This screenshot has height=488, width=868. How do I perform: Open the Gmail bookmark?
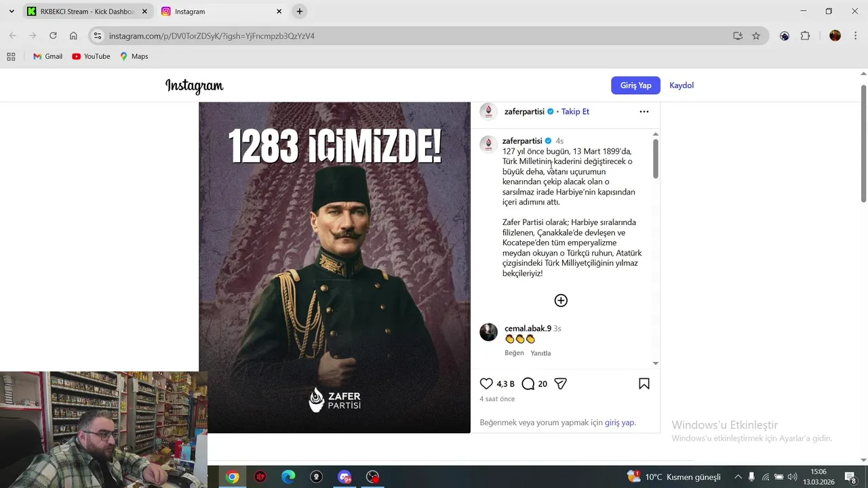tap(47, 56)
